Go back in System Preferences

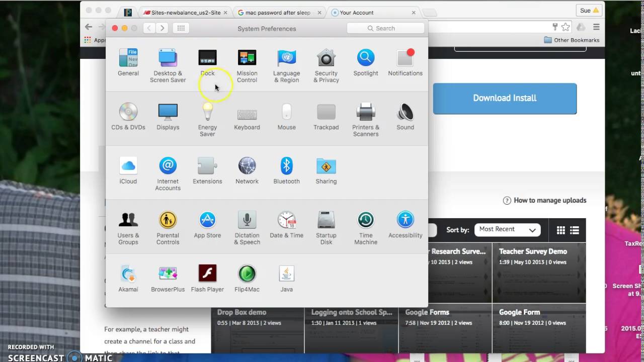[x=149, y=28]
